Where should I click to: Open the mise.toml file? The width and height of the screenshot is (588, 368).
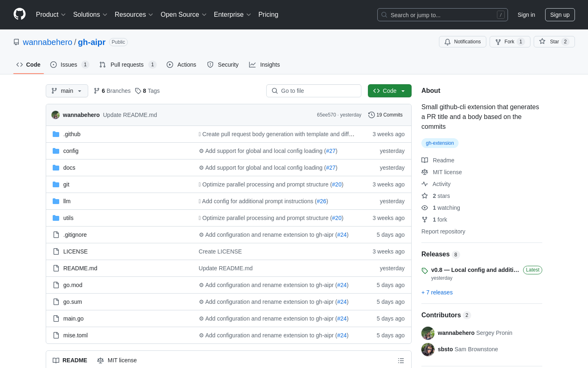click(x=76, y=335)
